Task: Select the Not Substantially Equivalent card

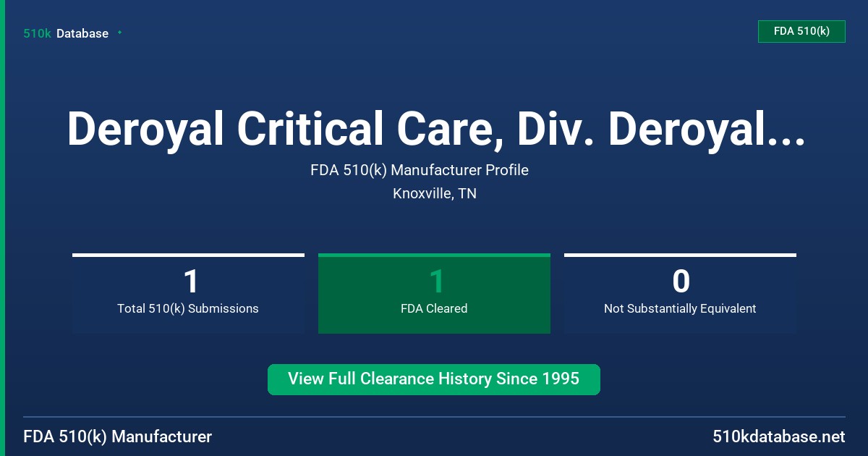Action: point(680,293)
